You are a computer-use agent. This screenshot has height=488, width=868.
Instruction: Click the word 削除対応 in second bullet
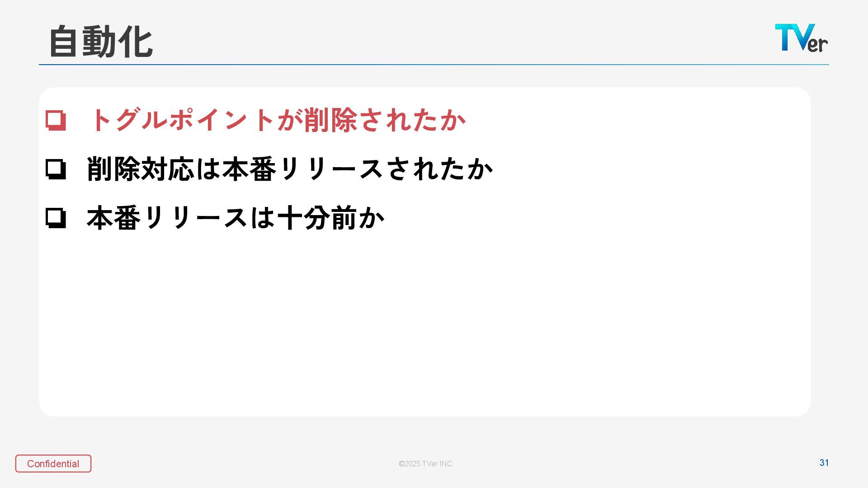[x=140, y=169]
